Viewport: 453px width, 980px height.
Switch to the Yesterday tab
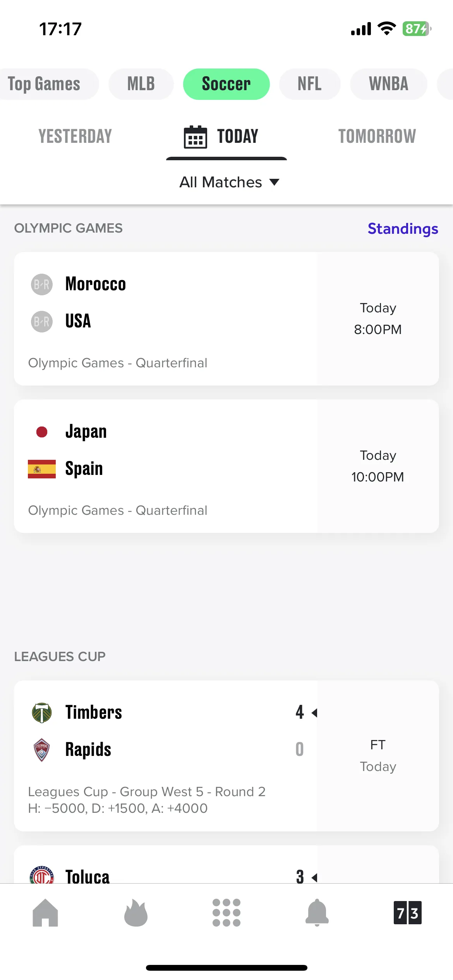click(75, 136)
